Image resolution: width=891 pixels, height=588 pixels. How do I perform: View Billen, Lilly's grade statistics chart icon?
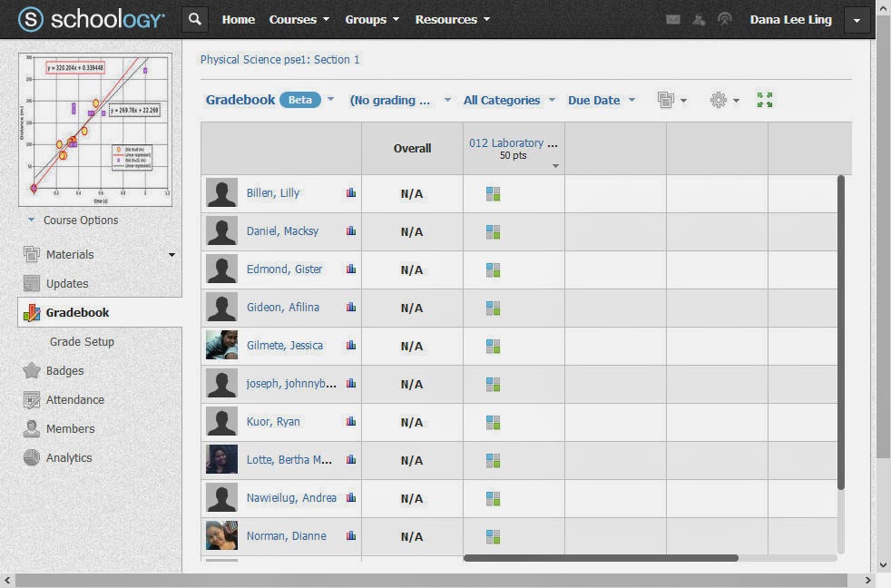tap(351, 192)
